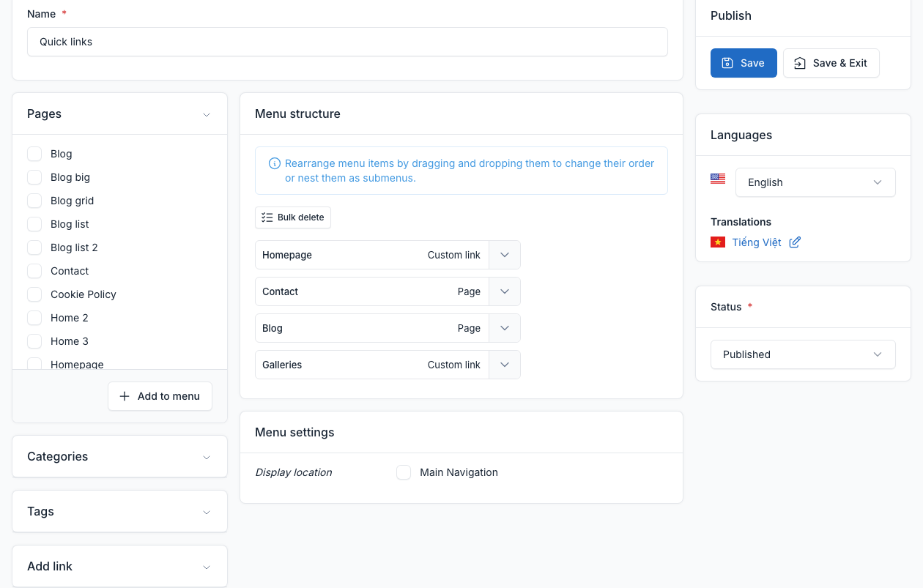The height and width of the screenshot is (588, 923).
Task: Tick the Contact page checkbox
Action: tap(34, 271)
